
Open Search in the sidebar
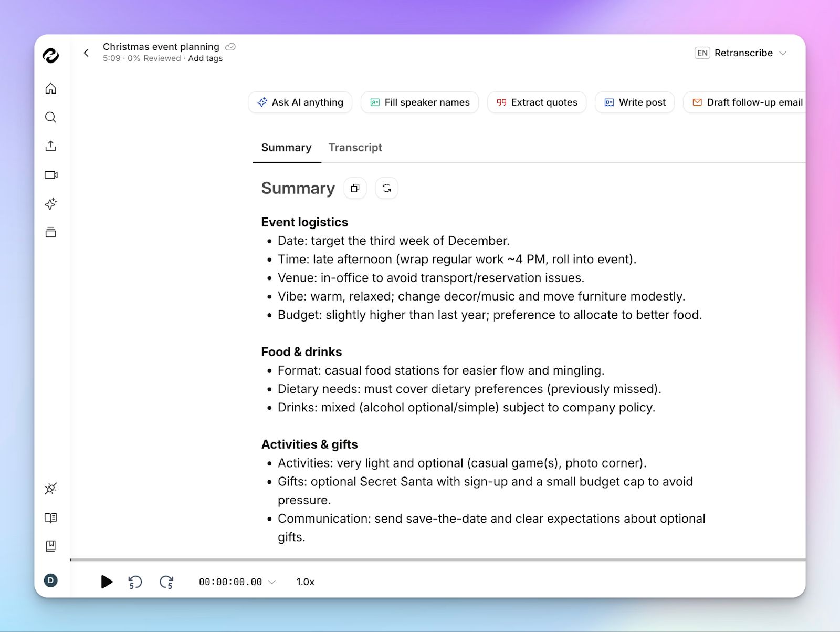(x=50, y=117)
